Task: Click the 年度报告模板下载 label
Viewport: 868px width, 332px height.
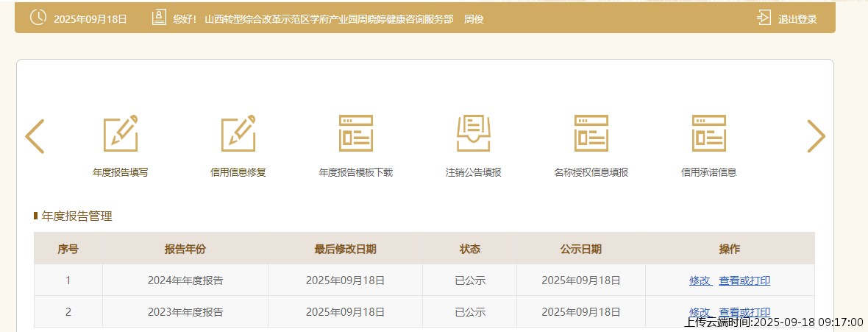Action: (x=356, y=172)
